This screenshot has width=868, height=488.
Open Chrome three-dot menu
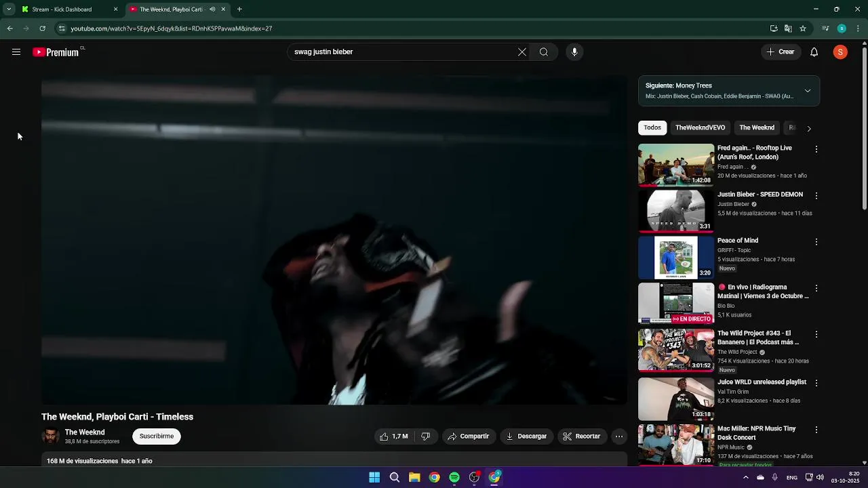(858, 28)
